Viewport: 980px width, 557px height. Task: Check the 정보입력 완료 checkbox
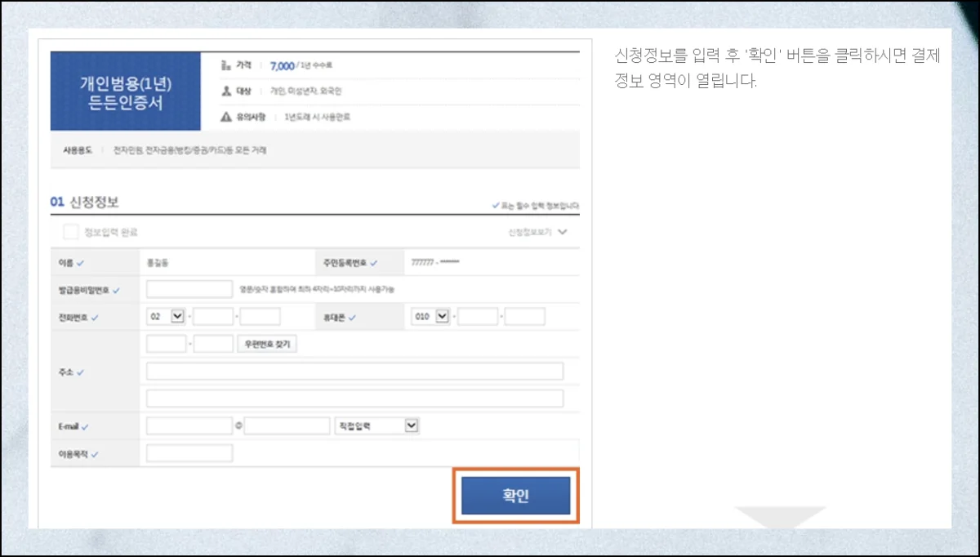71,232
